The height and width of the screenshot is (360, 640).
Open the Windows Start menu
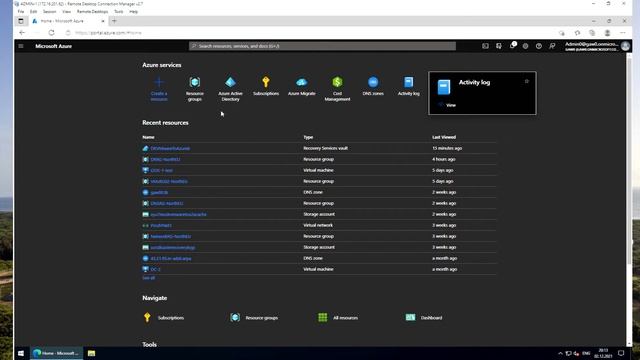click(21, 353)
